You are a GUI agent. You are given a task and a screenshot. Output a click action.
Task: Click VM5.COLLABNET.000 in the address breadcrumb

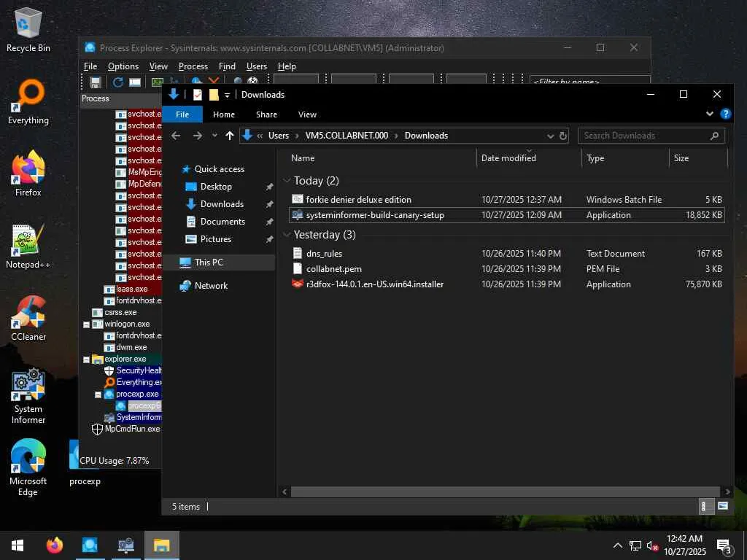[x=347, y=136]
